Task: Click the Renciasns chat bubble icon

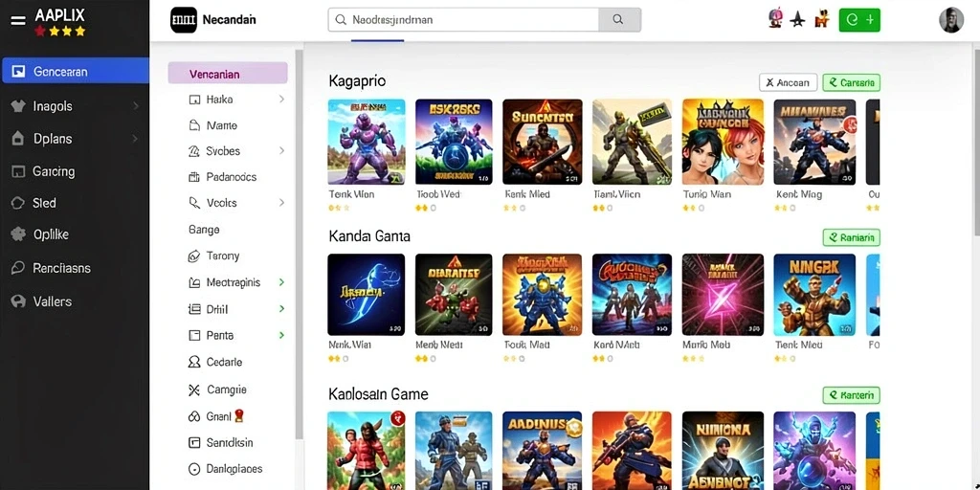Action: point(18,268)
